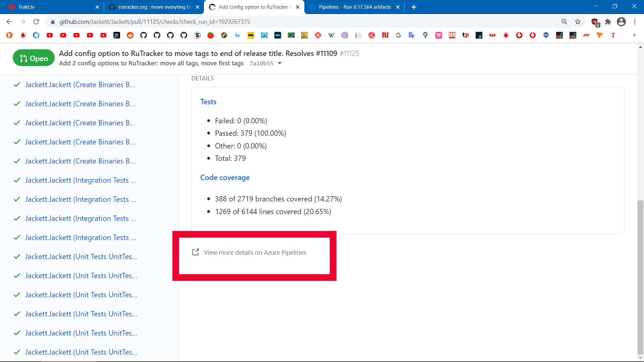Reload the current page
Image resolution: width=644 pixels, height=362 pixels.
pyautogui.click(x=36, y=21)
